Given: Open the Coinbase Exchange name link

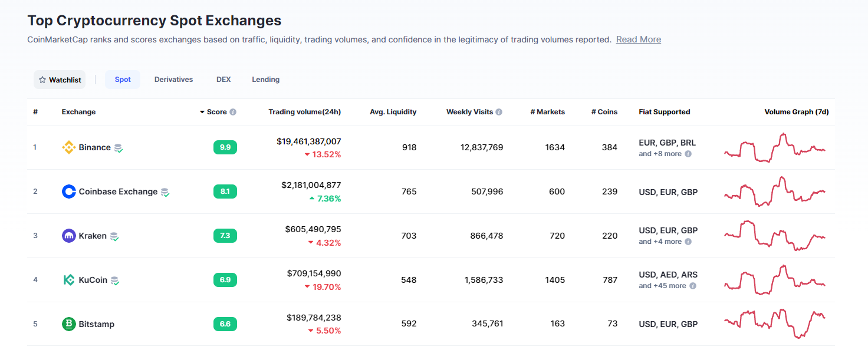Looking at the screenshot, I should pos(119,191).
